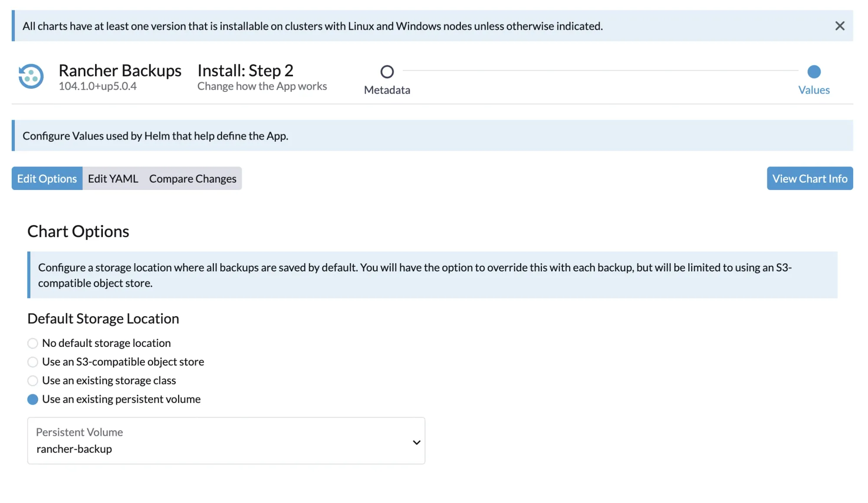
Task: Choose Use an S3-compatible object store
Action: (33, 362)
